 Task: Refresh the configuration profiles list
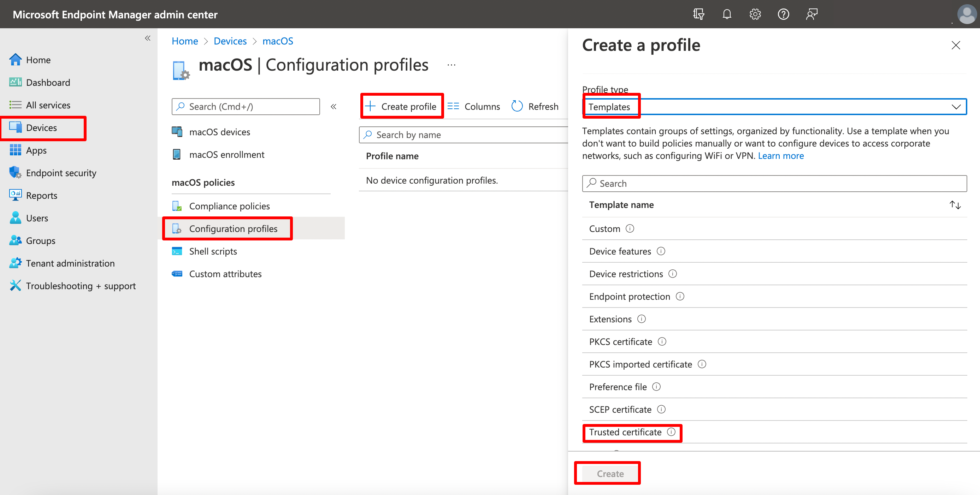tap(535, 107)
